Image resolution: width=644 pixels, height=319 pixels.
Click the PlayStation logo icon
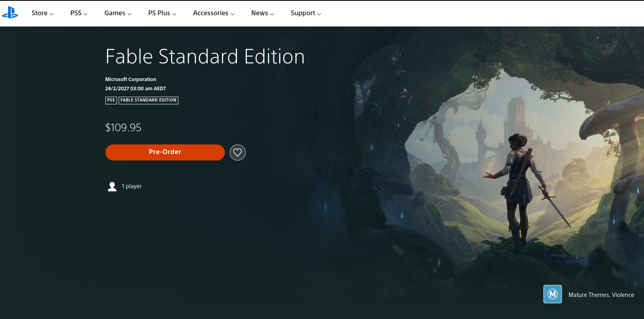point(10,13)
